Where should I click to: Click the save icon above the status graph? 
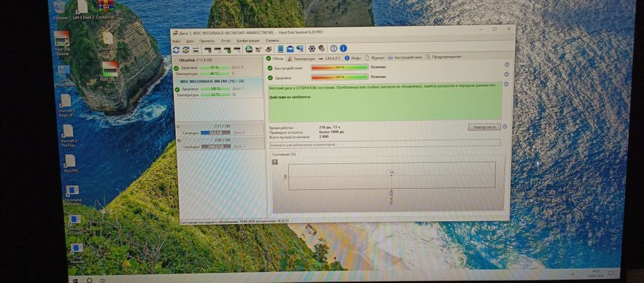[275, 162]
